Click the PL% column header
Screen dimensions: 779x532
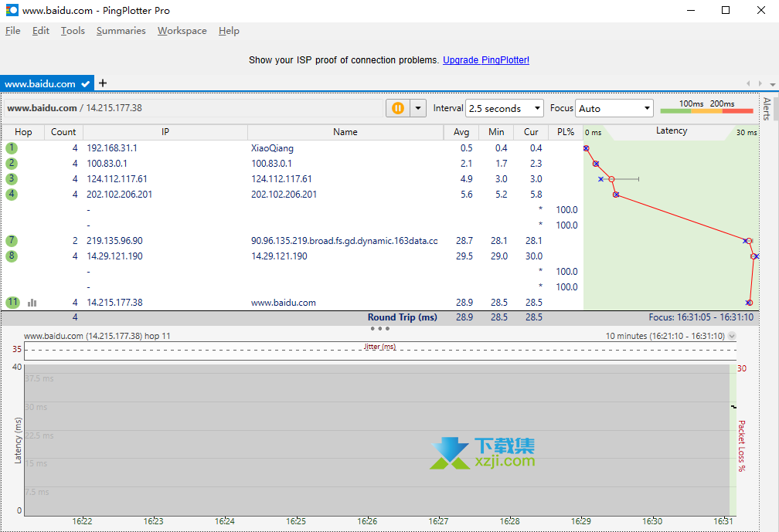566,132
